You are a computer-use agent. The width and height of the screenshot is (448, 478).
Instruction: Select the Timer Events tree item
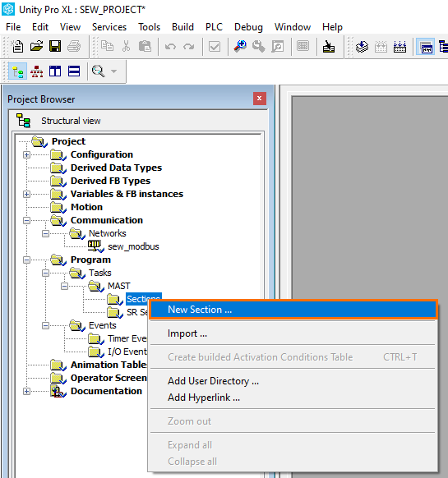pos(127,338)
